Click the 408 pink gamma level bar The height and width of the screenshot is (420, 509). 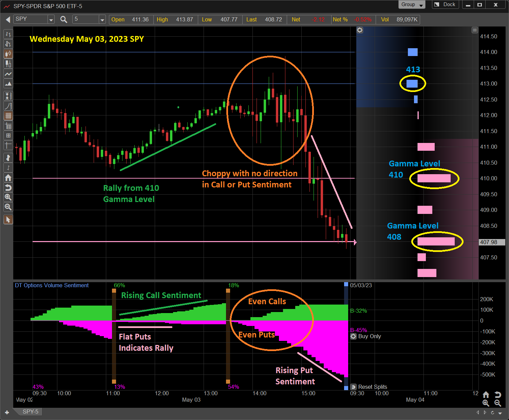click(x=436, y=241)
